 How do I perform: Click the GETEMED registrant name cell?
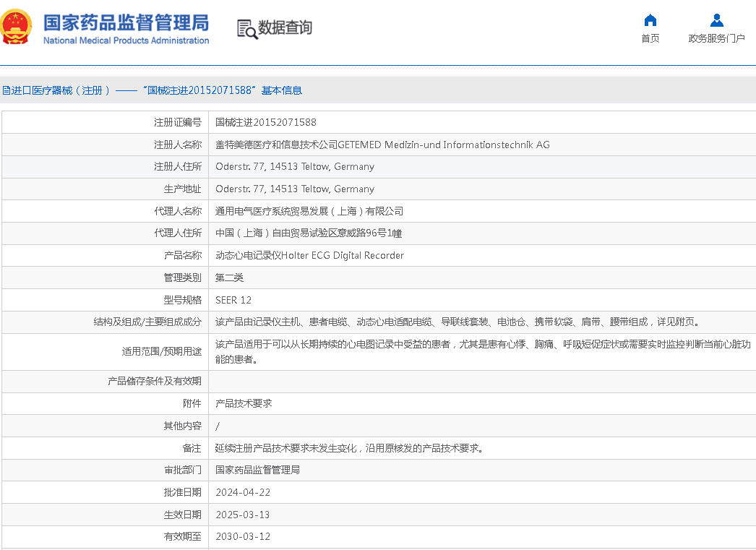(x=382, y=145)
